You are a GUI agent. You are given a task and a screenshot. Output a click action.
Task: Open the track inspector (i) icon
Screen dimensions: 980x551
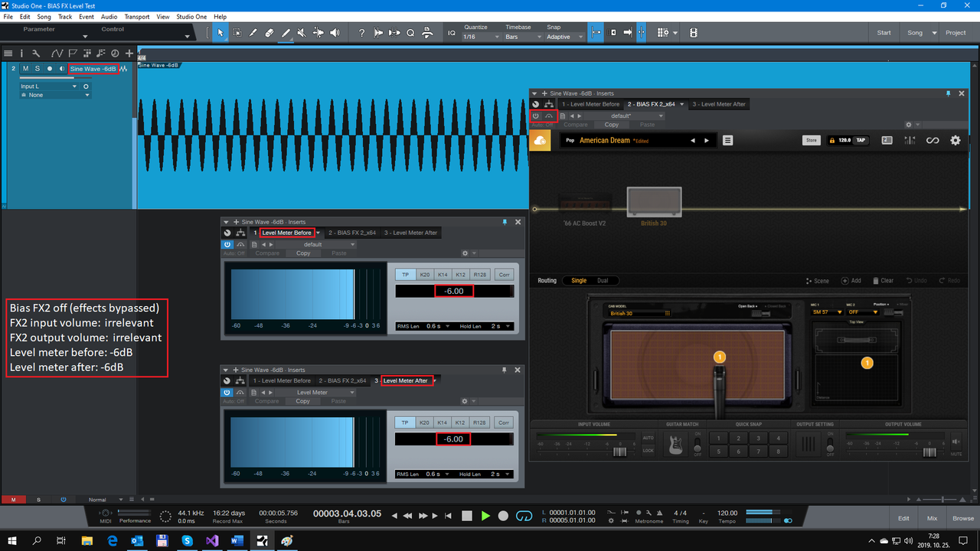(21, 54)
